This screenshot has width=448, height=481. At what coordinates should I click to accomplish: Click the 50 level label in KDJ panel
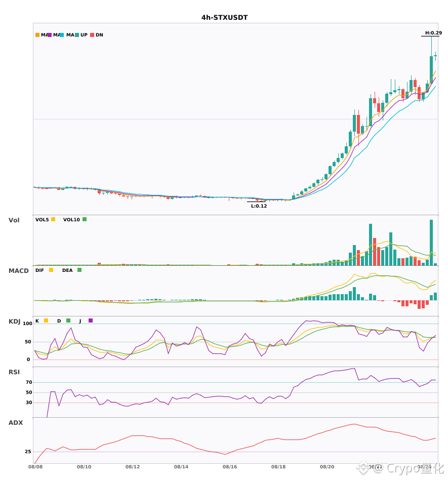pos(28,342)
